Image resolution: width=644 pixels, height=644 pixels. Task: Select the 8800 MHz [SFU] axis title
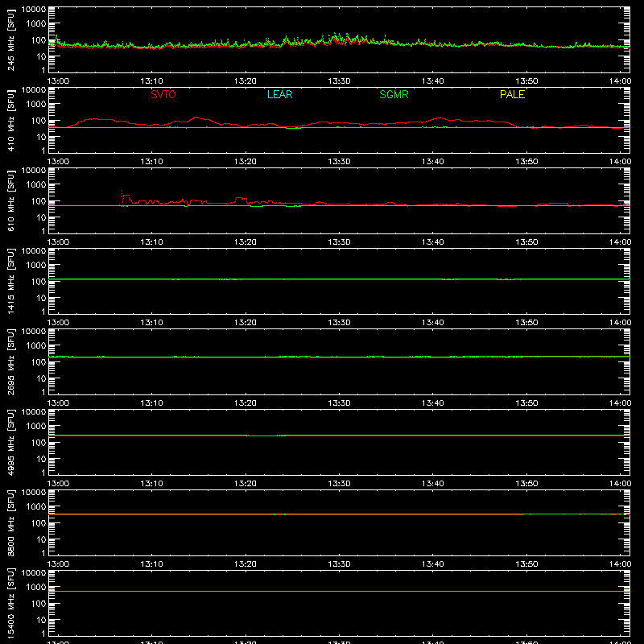[11, 522]
